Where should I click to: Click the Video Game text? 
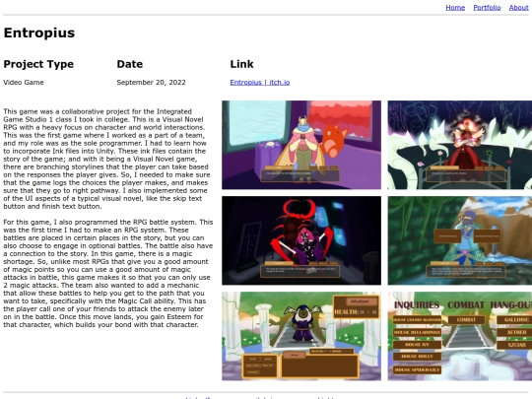point(24,83)
